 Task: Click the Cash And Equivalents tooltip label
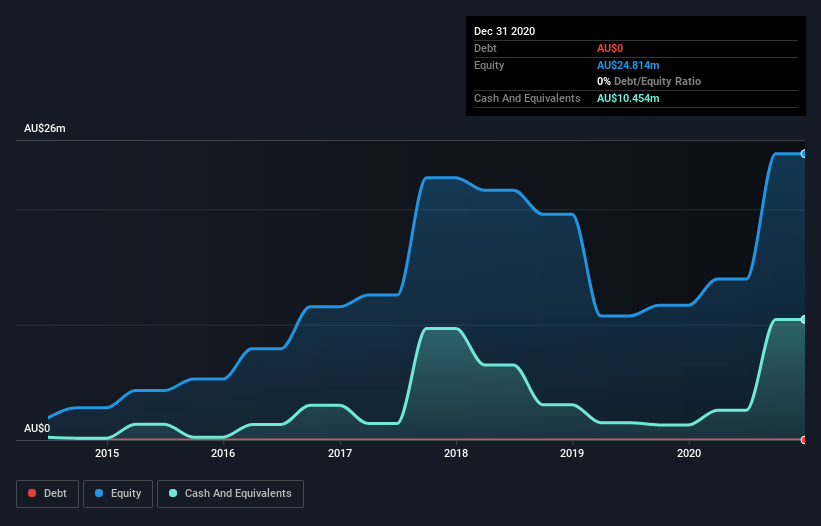(x=527, y=98)
